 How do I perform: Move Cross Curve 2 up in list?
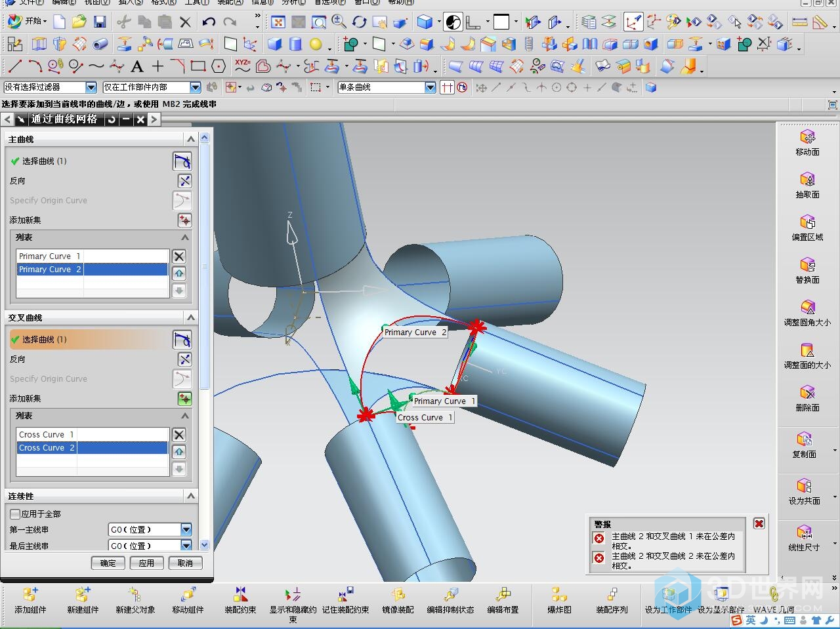coord(178,452)
